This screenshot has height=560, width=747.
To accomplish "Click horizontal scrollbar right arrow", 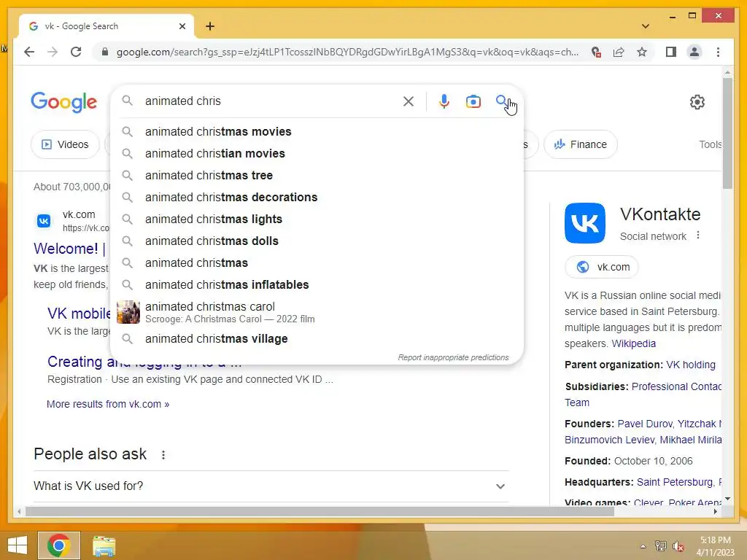I will tap(716, 511).
